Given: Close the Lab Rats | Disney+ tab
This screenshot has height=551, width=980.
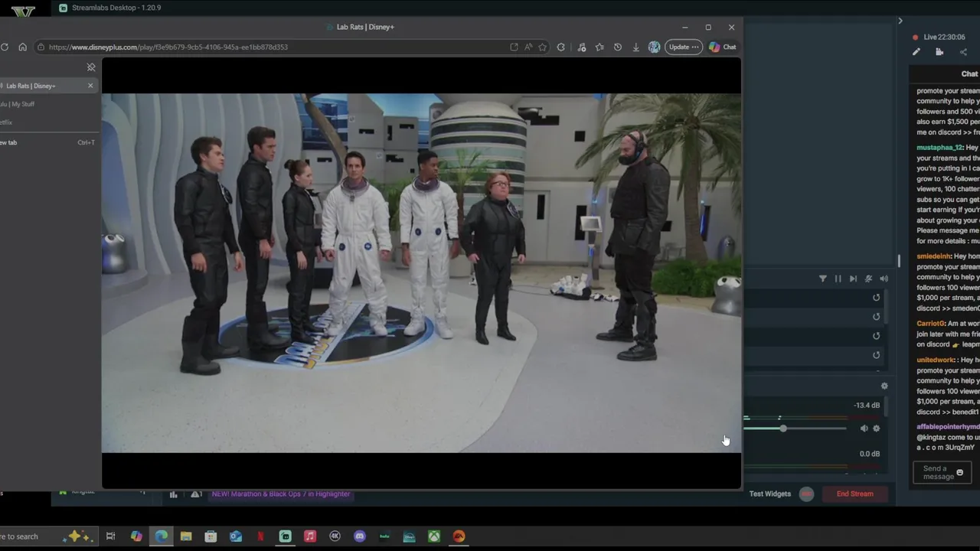Looking at the screenshot, I should click(x=90, y=86).
